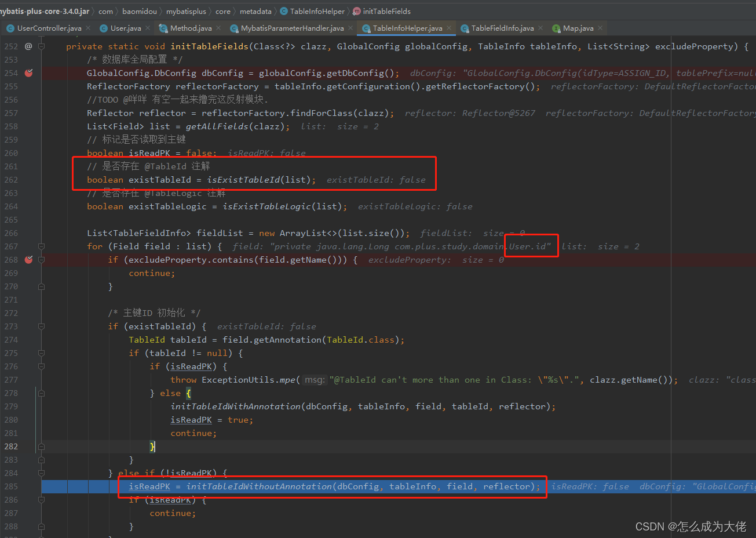
Task: Click the file icon on TableFieldInfo.java tab
Action: pos(465,28)
